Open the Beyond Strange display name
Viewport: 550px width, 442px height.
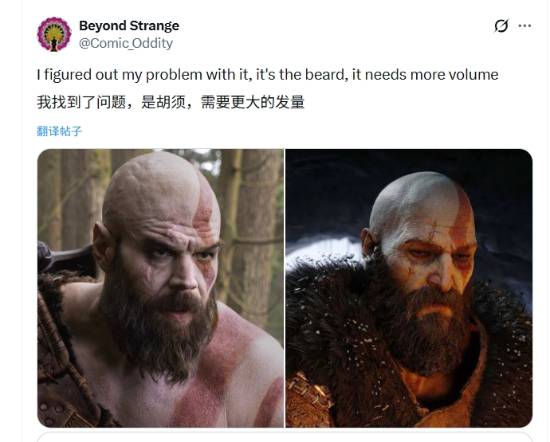pyautogui.click(x=129, y=26)
